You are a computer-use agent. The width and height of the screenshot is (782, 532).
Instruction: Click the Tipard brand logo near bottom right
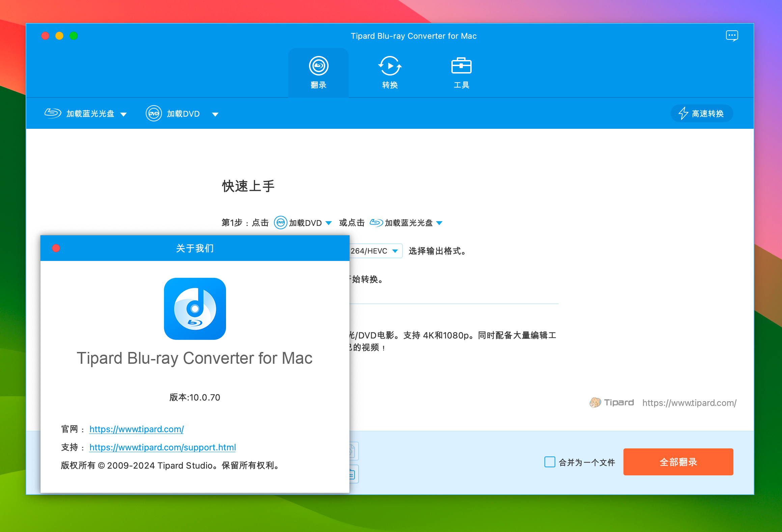[x=612, y=403]
